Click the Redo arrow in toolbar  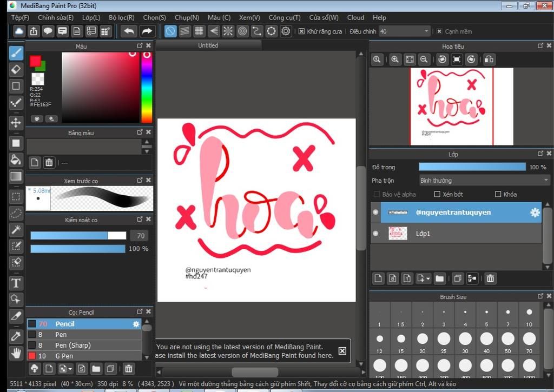[146, 31]
